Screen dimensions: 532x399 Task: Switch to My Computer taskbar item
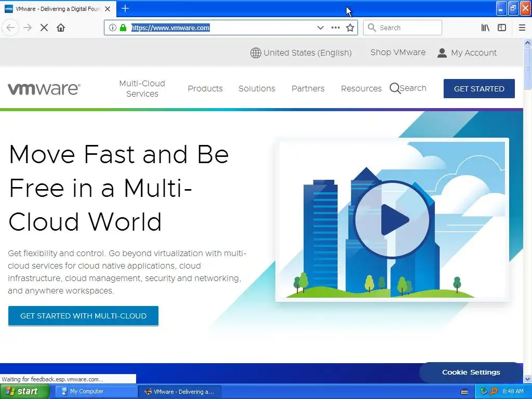point(96,392)
